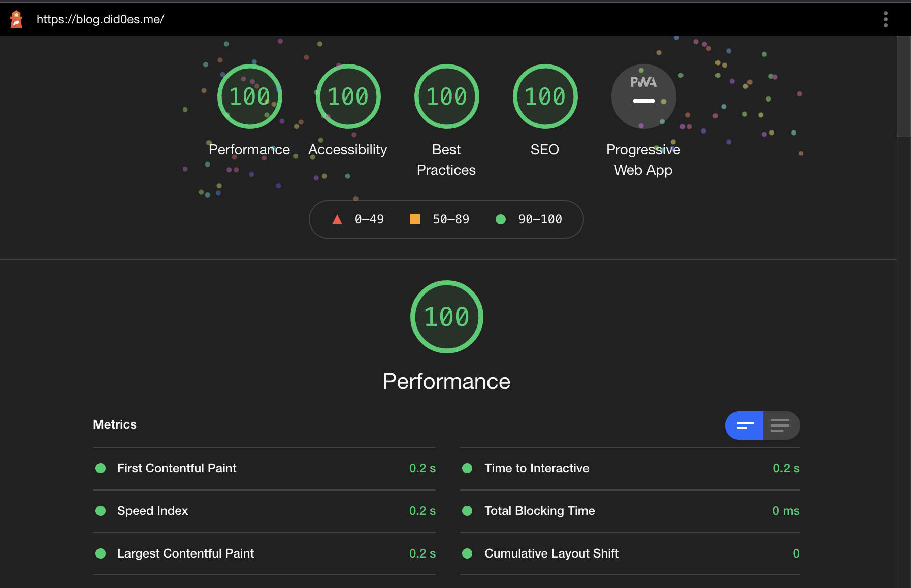Expand the Cumulative Layout Shift metric
The image size is (911, 588).
(x=551, y=553)
